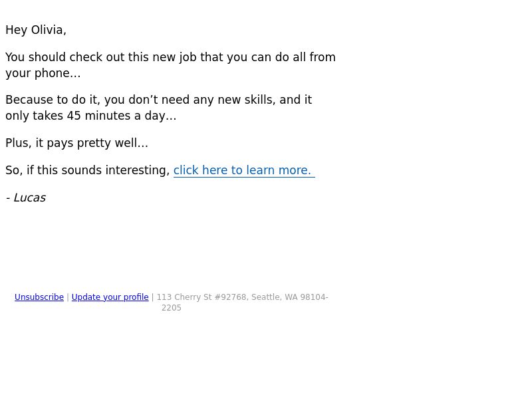
Task: Open the 'click here to learn more' link
Action: pos(244,170)
